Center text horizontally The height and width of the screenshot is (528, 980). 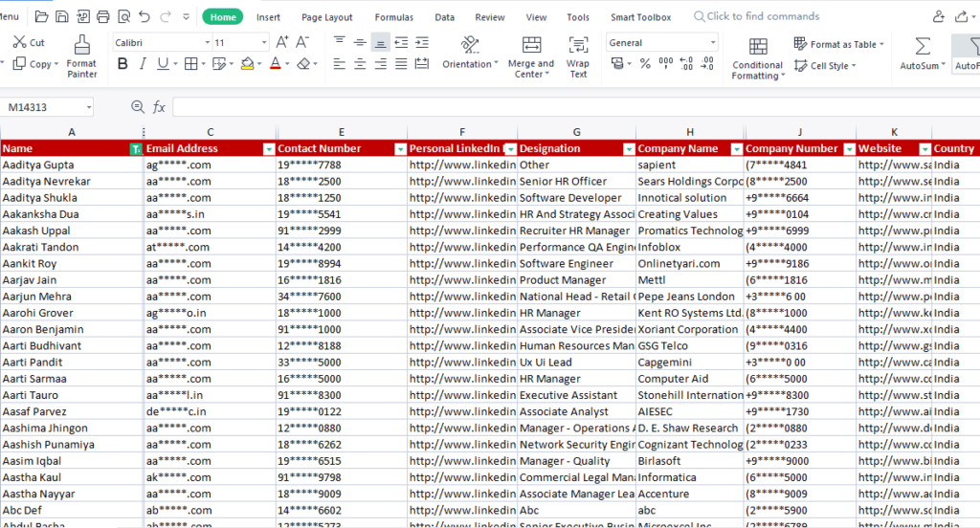(x=360, y=64)
